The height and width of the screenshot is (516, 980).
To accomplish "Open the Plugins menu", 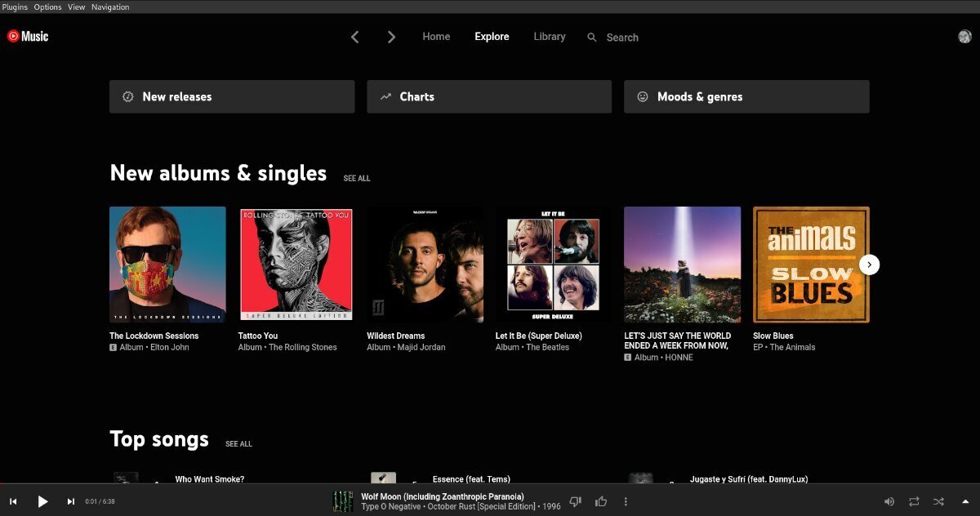I will click(x=15, y=7).
